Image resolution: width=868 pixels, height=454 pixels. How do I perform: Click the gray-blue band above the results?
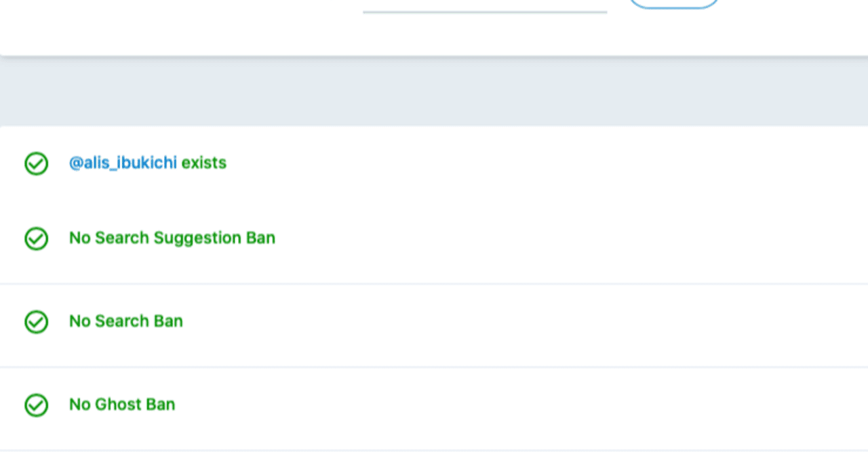(434, 91)
